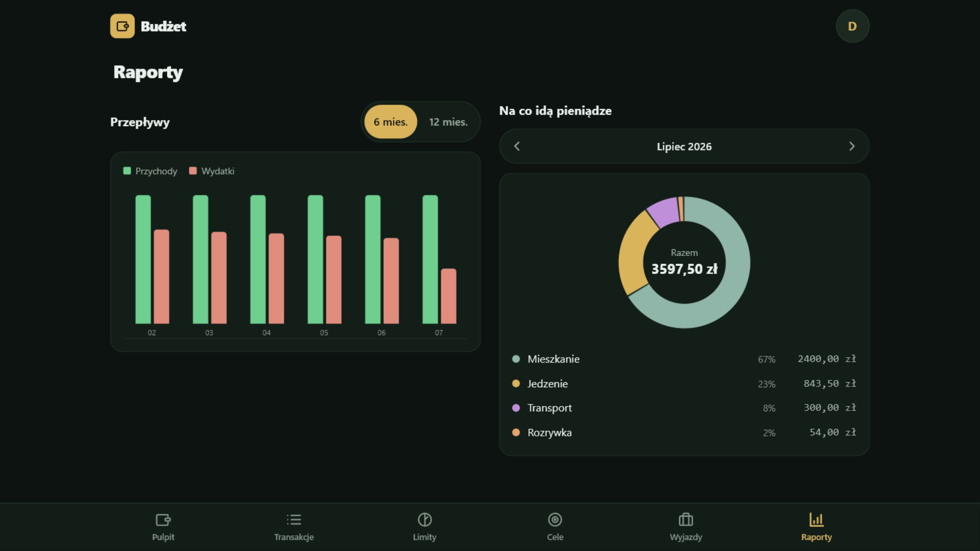Open the Cele target icon
Image resolution: width=980 pixels, height=551 pixels.
click(555, 520)
